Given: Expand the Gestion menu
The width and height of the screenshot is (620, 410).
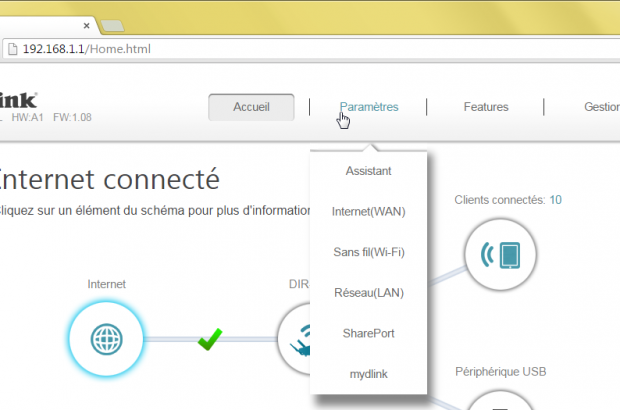Looking at the screenshot, I should (600, 107).
